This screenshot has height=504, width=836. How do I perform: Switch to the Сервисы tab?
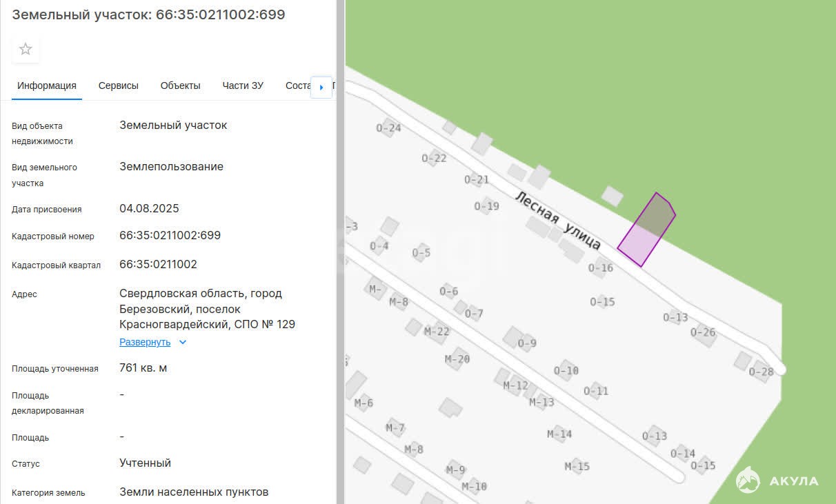pyautogui.click(x=118, y=85)
